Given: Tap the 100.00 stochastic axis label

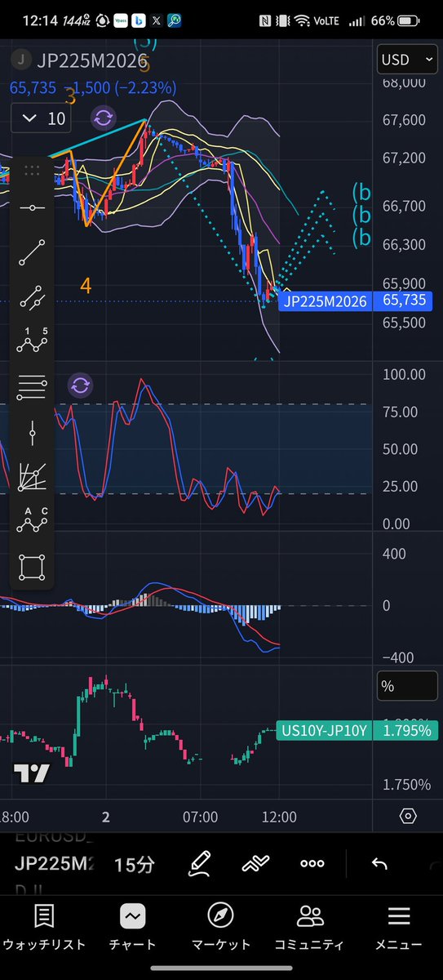Looking at the screenshot, I should click(x=405, y=374).
